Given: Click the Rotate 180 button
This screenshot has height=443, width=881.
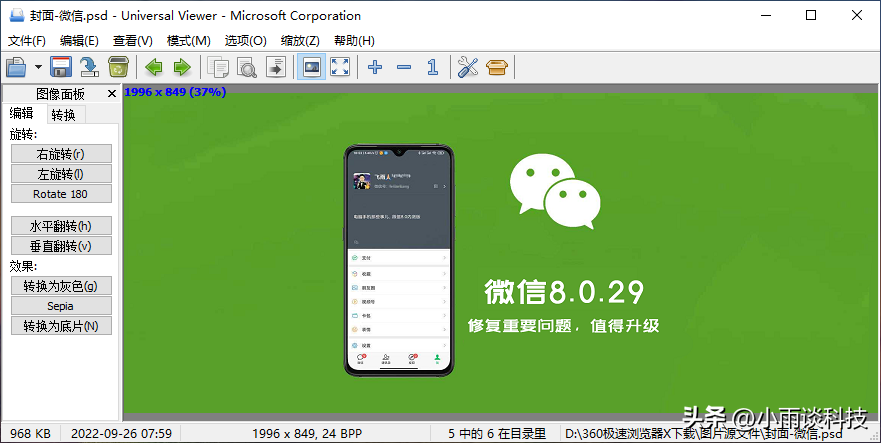Looking at the screenshot, I should 61,194.
